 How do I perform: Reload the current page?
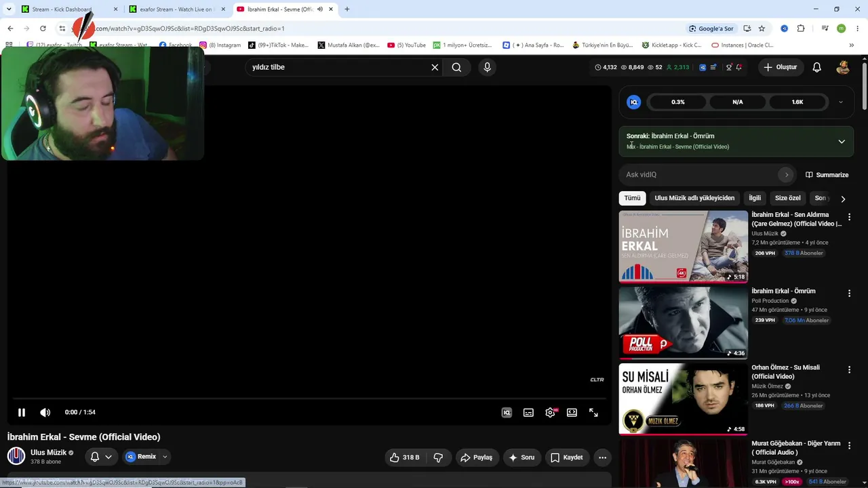coord(43,28)
